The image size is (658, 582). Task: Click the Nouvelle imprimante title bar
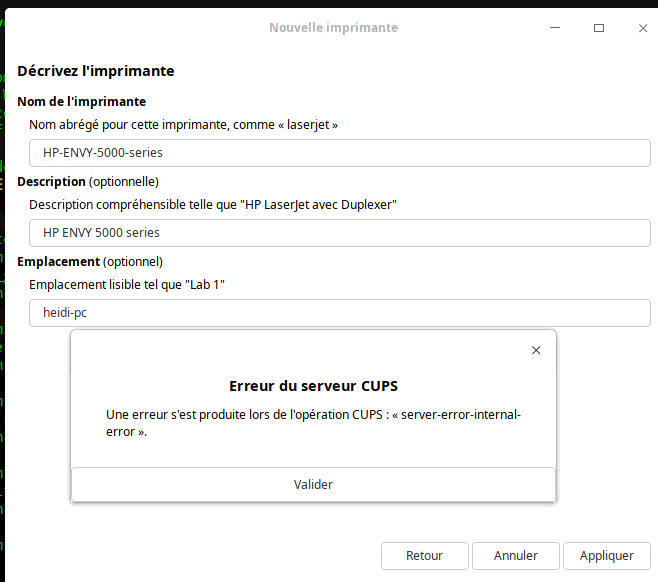[333, 28]
